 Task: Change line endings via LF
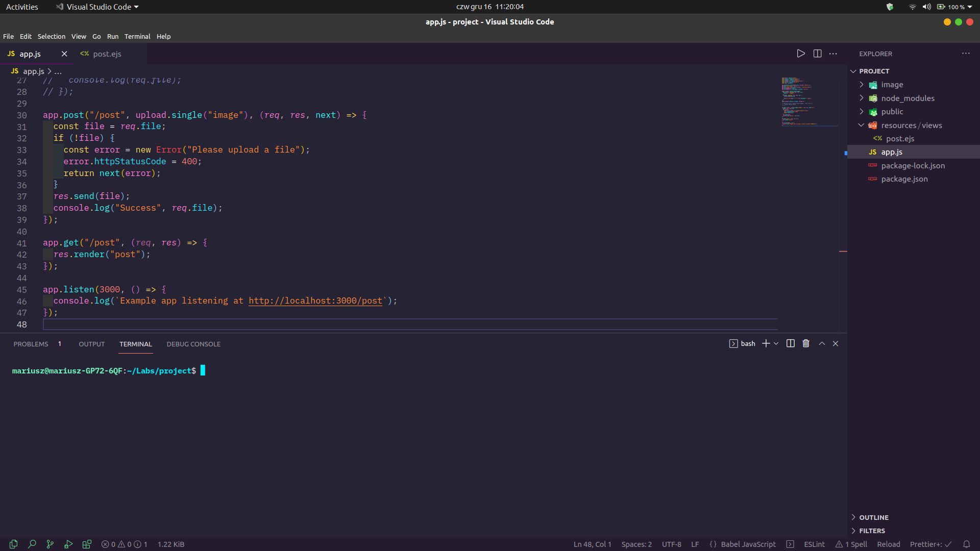(695, 544)
